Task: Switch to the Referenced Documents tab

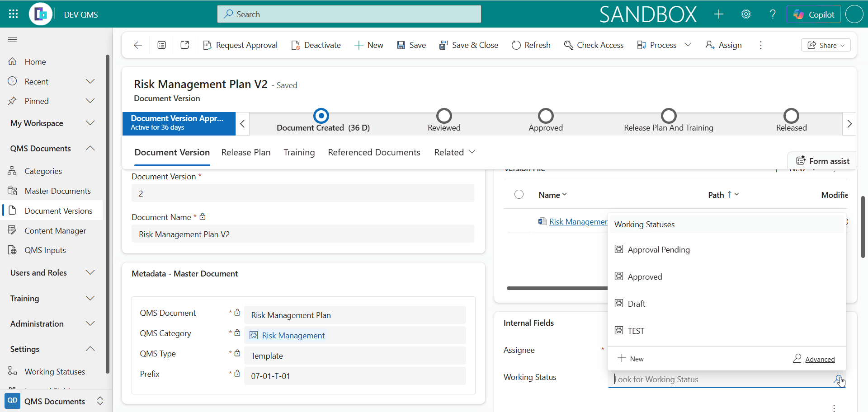Action: point(374,153)
